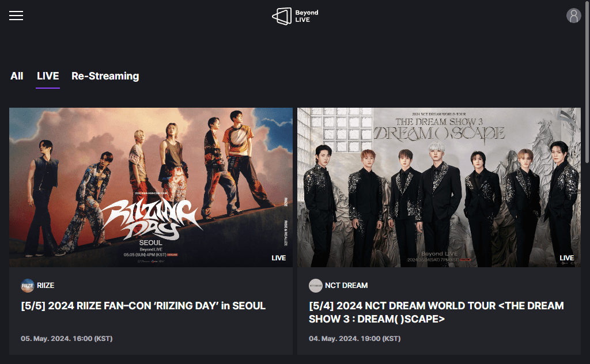Viewport: 590px width, 364px height.
Task: Click the LIVE badge on RIIZE poster
Action: [x=278, y=258]
